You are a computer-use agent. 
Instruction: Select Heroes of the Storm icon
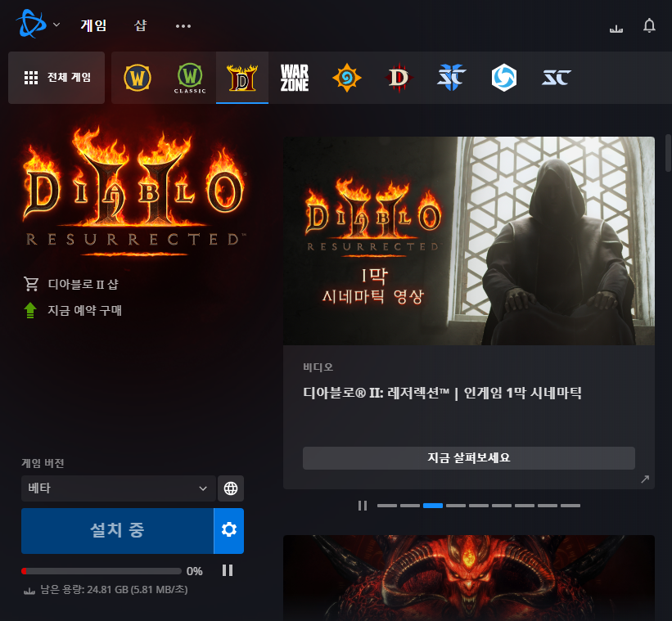point(503,78)
